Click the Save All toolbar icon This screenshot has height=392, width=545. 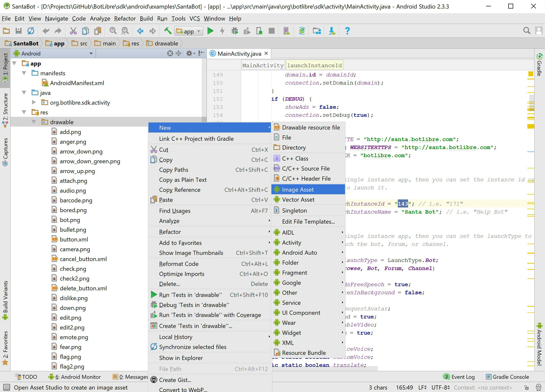tap(18, 31)
